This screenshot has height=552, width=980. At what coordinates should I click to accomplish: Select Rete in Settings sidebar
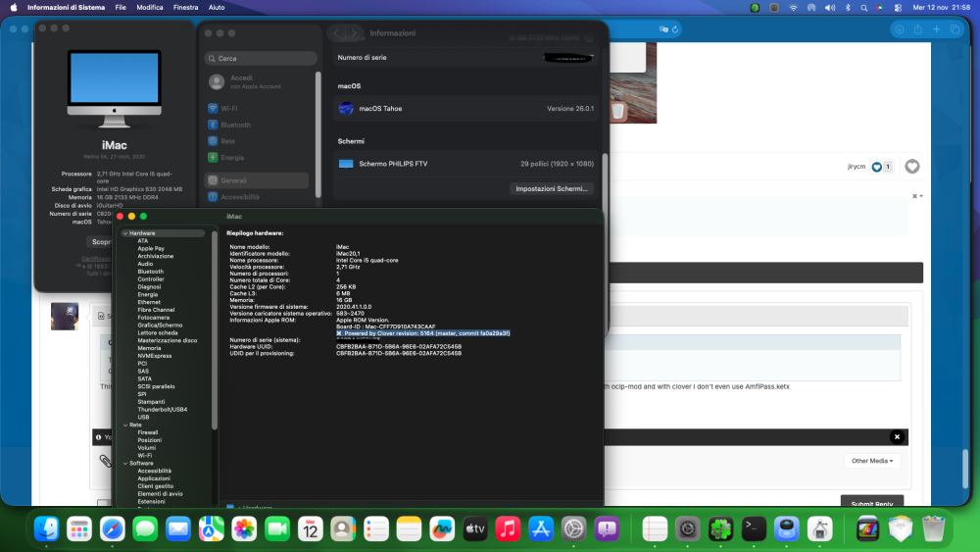pos(258,141)
